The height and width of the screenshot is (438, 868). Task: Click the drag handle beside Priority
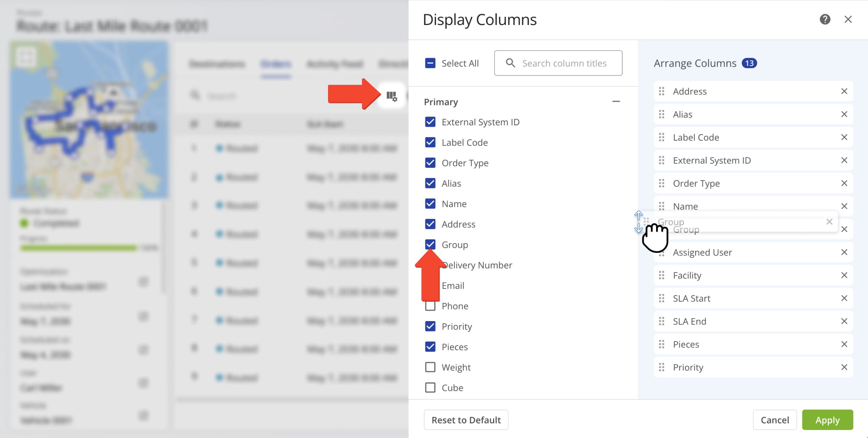(x=662, y=367)
